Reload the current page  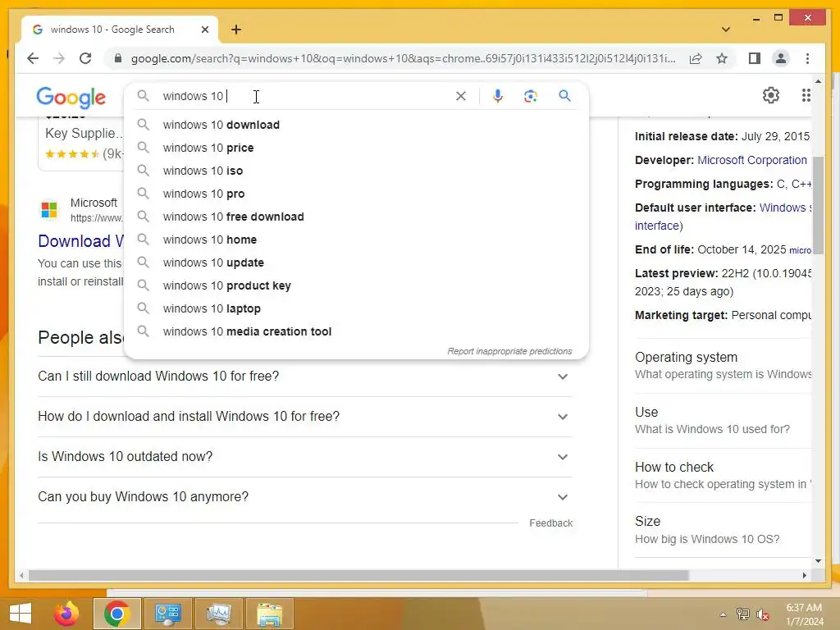click(85, 58)
